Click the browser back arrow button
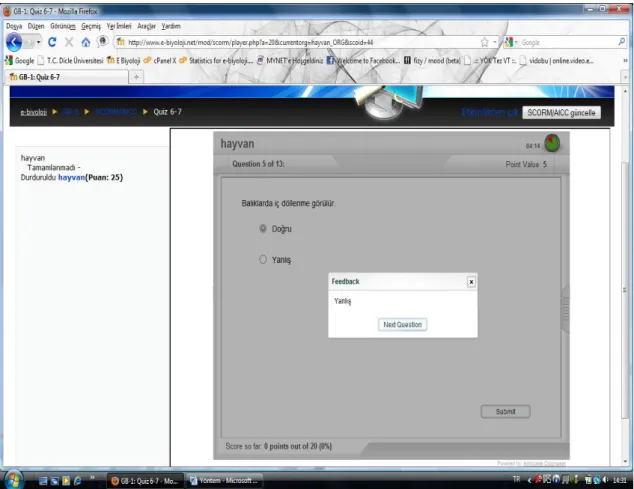Screen dimensions: 634x489 [x=14, y=42]
